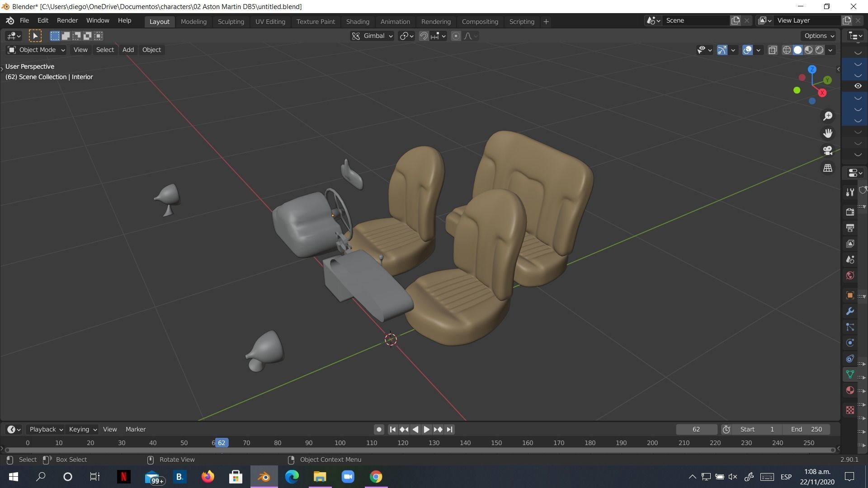Switch to Material Preview shading
This screenshot has width=868, height=488.
[808, 50]
